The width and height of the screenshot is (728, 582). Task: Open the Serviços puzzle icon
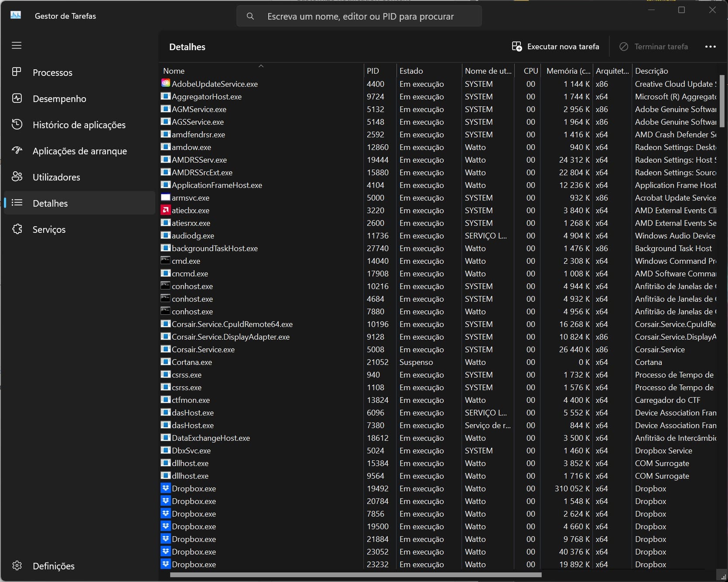tap(17, 229)
